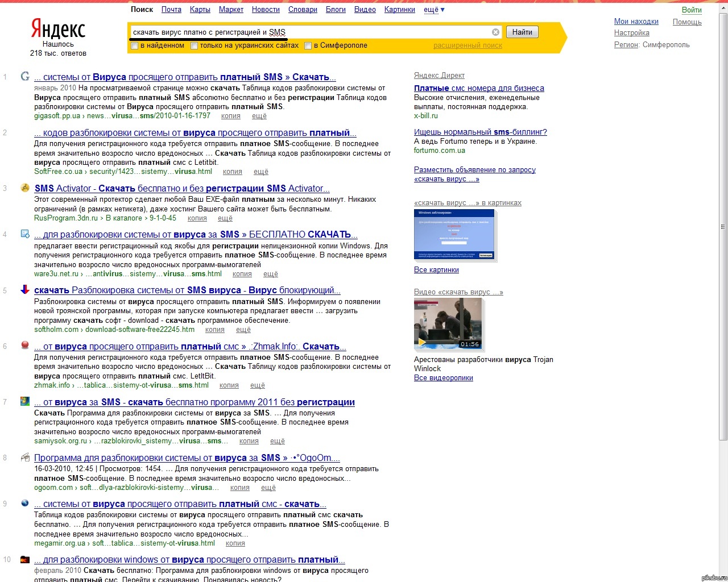
Task: Switch to the Картинки service tab
Action: point(399,10)
